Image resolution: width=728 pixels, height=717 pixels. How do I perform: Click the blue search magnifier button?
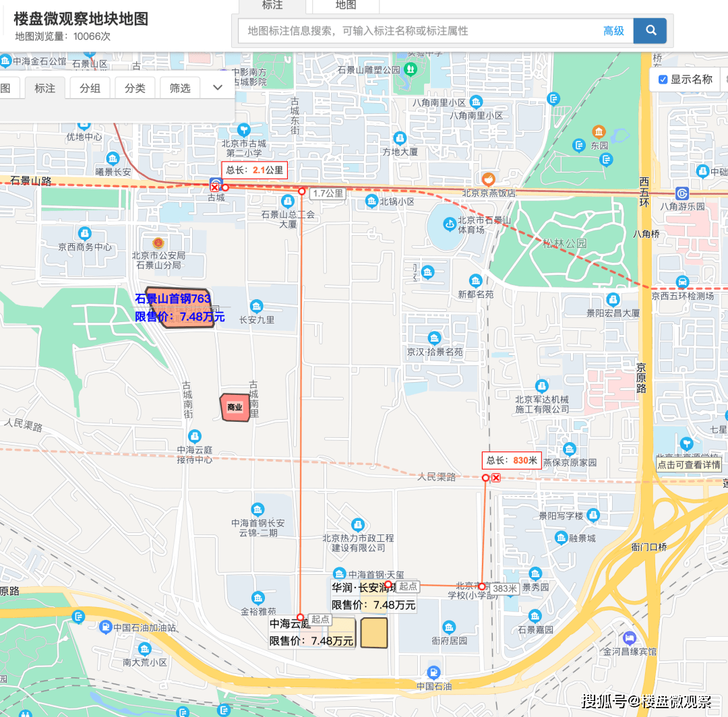coord(650,30)
